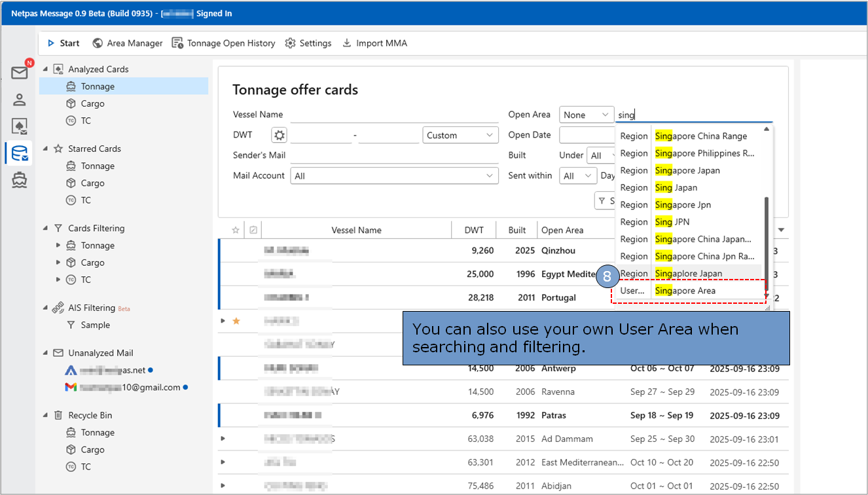This screenshot has height=495, width=868.
Task: Select Singapore Area user area suggestion
Action: pyautogui.click(x=685, y=291)
